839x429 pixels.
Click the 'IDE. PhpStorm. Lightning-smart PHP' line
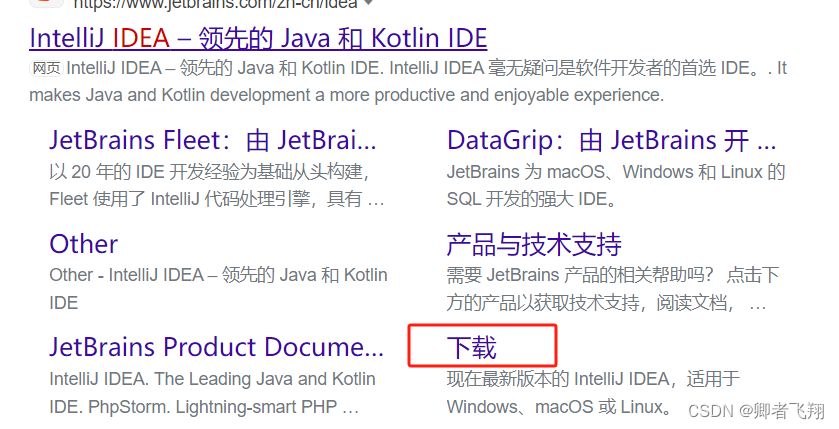click(x=204, y=407)
